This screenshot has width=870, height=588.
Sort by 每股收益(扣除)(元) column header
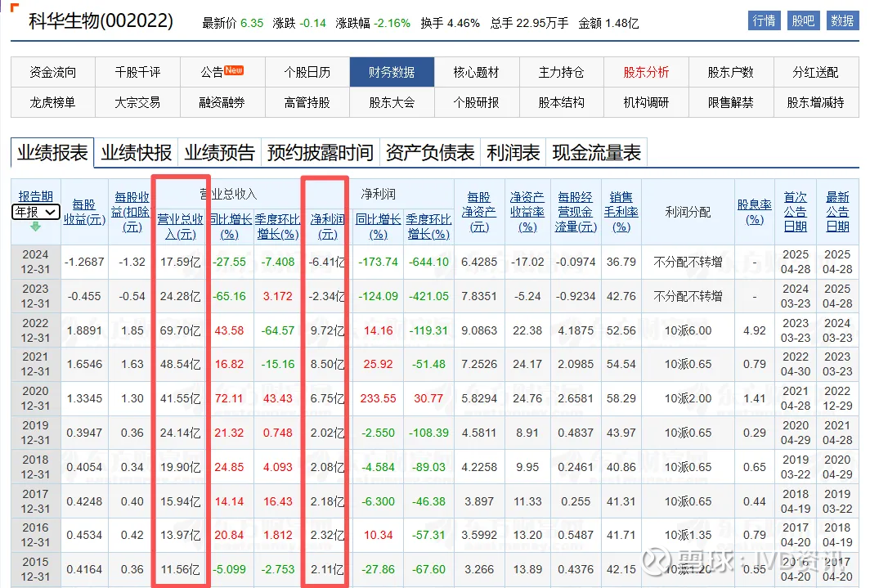pyautogui.click(x=132, y=212)
